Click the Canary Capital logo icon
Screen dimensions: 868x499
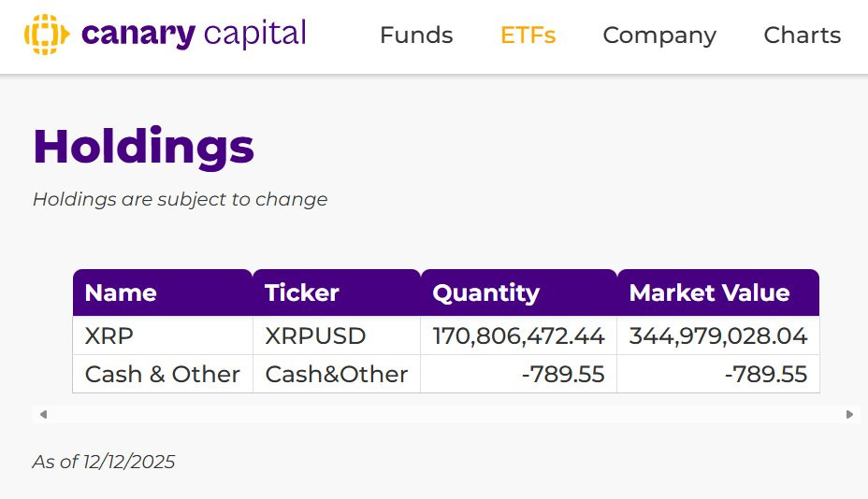pyautogui.click(x=47, y=36)
